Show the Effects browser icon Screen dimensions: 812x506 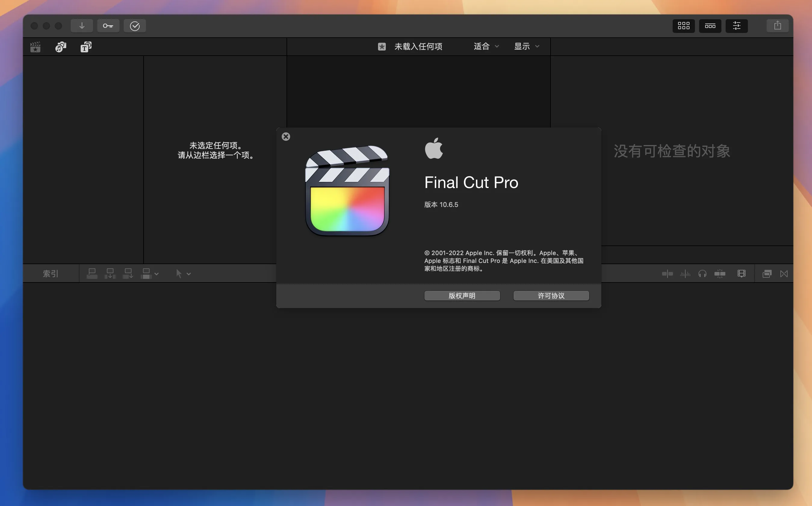click(x=767, y=274)
